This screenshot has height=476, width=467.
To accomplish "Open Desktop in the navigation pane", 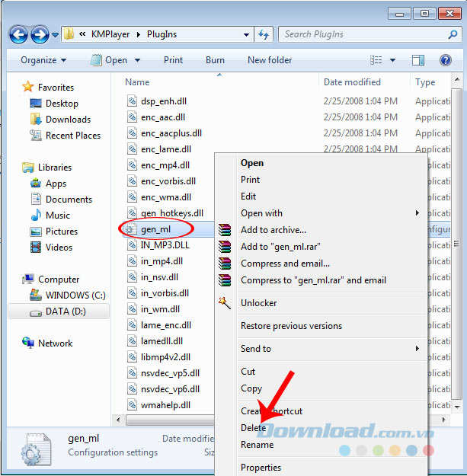I will click(x=54, y=104).
